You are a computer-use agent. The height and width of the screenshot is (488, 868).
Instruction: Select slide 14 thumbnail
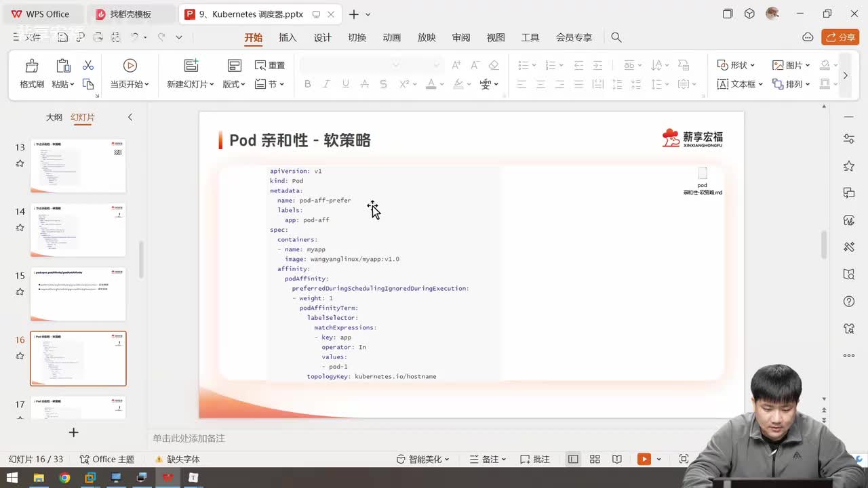tap(78, 230)
